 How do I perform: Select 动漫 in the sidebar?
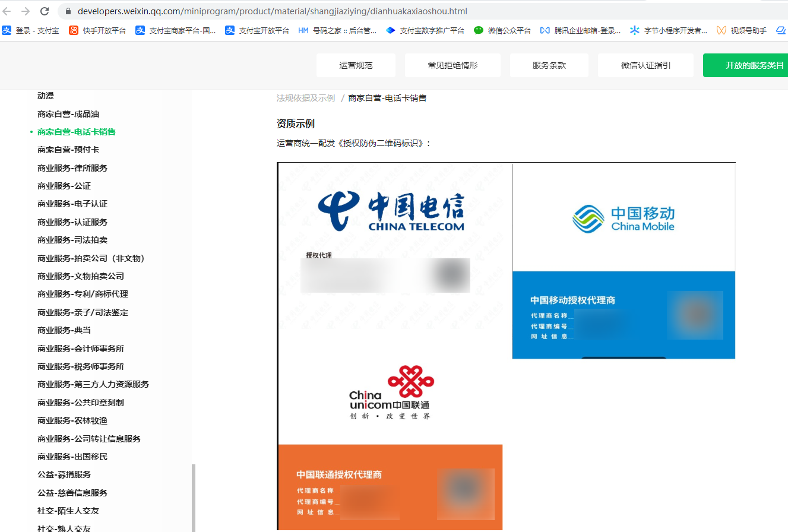(x=46, y=96)
